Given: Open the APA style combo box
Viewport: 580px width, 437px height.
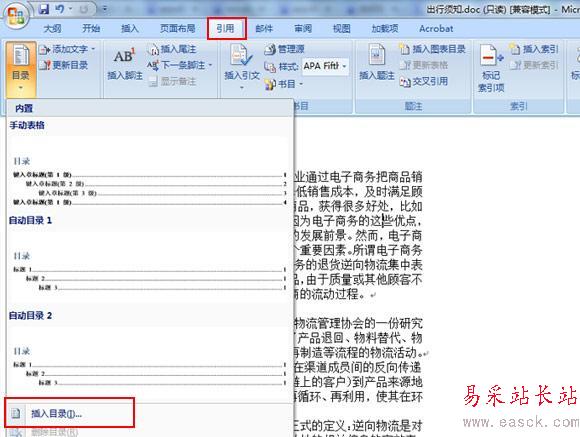Looking at the screenshot, I should pos(325,66).
